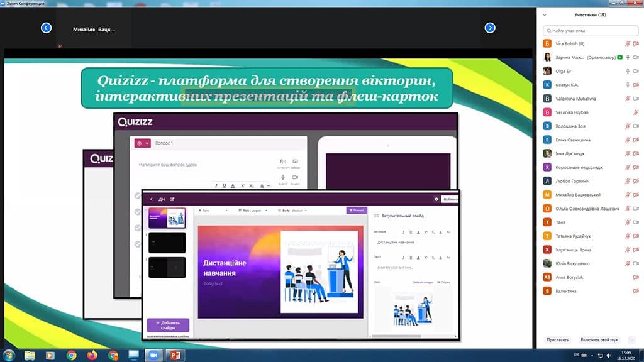This screenshot has height=362, width=644.
Task: Switch to PowerPoint taskbar button
Action: tap(175, 355)
